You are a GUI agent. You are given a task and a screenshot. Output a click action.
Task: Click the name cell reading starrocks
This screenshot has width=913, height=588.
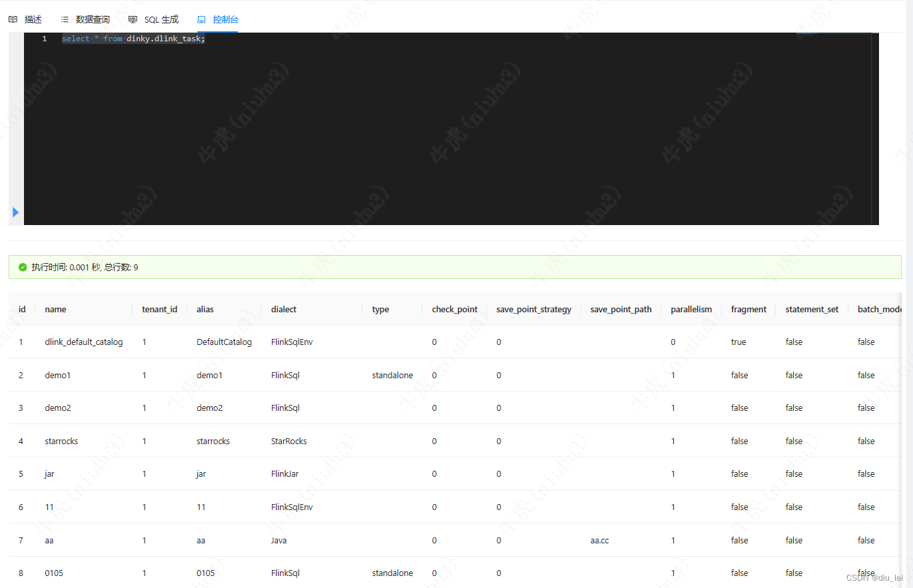[61, 441]
